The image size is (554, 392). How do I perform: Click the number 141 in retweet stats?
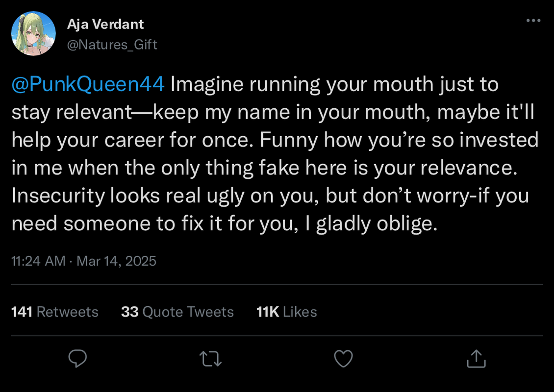[22, 312]
